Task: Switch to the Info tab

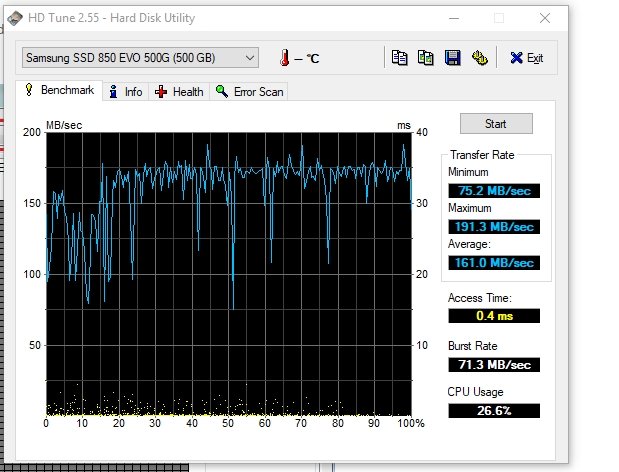Action: [126, 92]
